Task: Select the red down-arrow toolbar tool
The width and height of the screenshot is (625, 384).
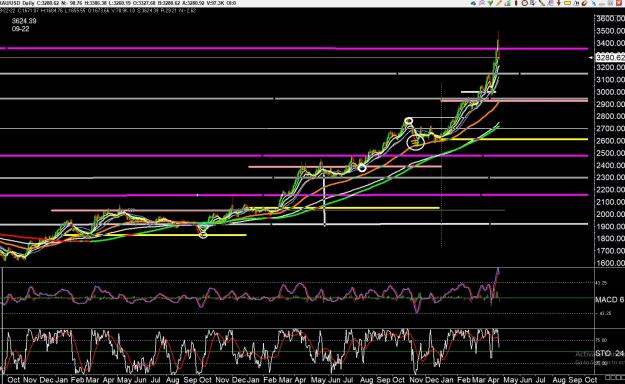Action: coord(558,3)
